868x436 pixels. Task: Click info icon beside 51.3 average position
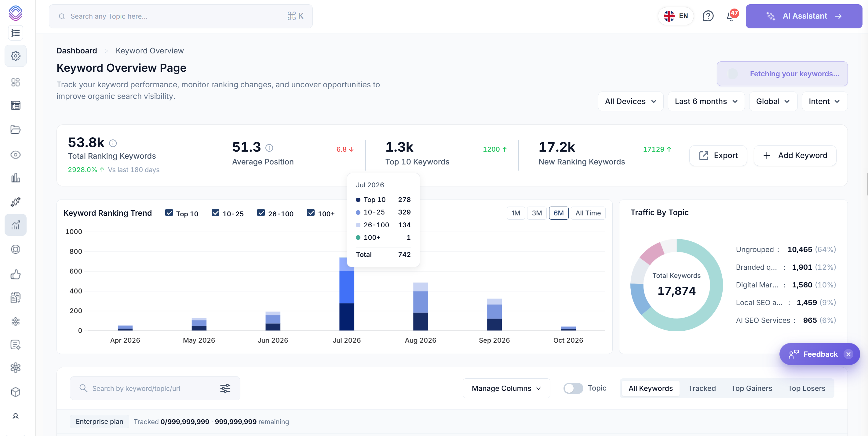269,148
